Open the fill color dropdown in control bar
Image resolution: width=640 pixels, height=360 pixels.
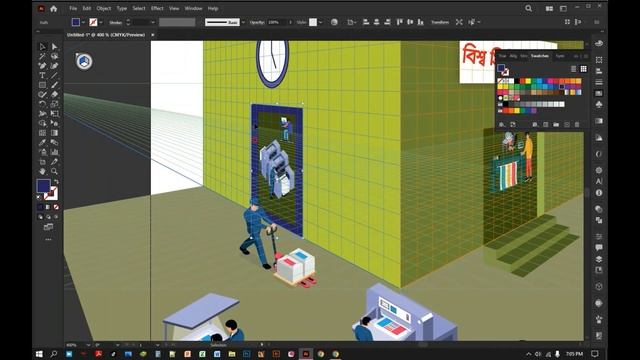pos(83,22)
